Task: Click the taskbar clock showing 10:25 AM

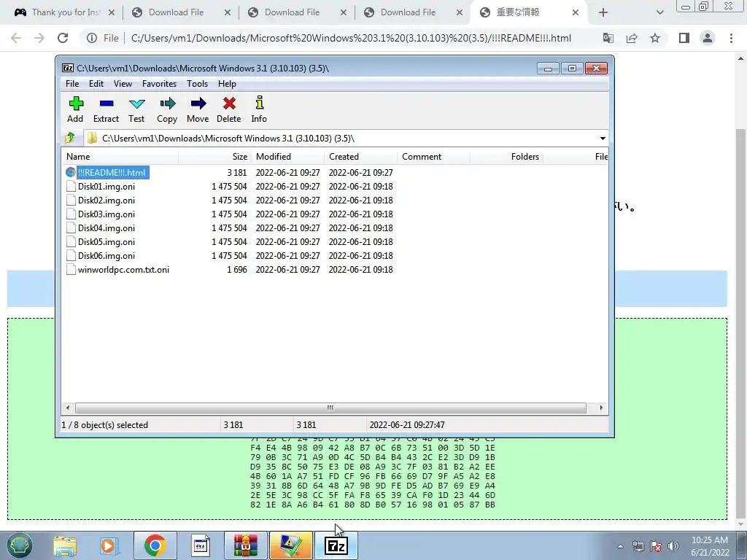Action: [x=709, y=546]
